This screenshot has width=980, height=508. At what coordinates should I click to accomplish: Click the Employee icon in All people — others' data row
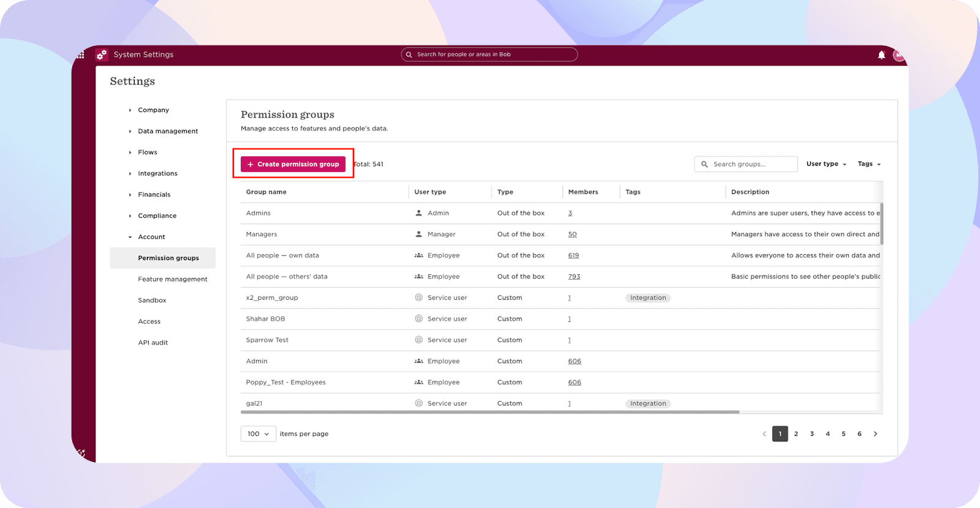pos(419,277)
